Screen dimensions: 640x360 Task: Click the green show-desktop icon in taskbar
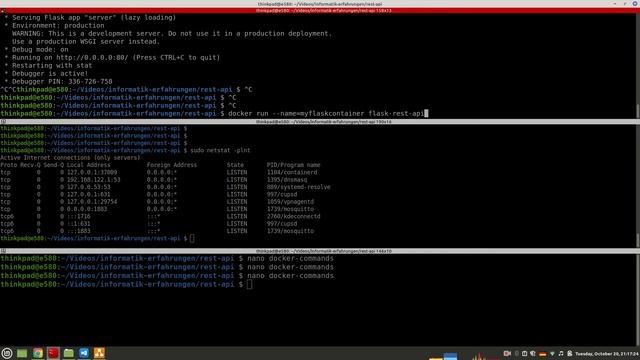(x=22, y=353)
